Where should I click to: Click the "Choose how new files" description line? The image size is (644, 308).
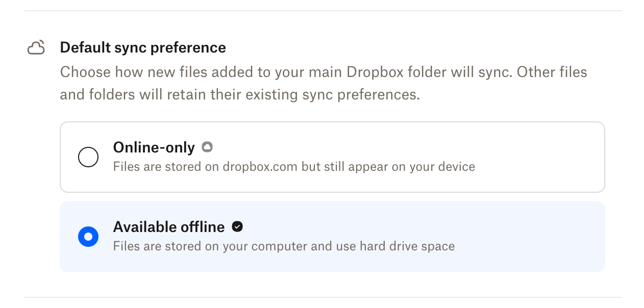(323, 72)
